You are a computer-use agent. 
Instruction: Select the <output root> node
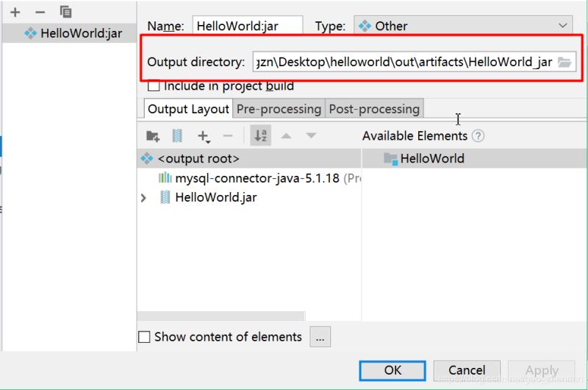pos(249,158)
